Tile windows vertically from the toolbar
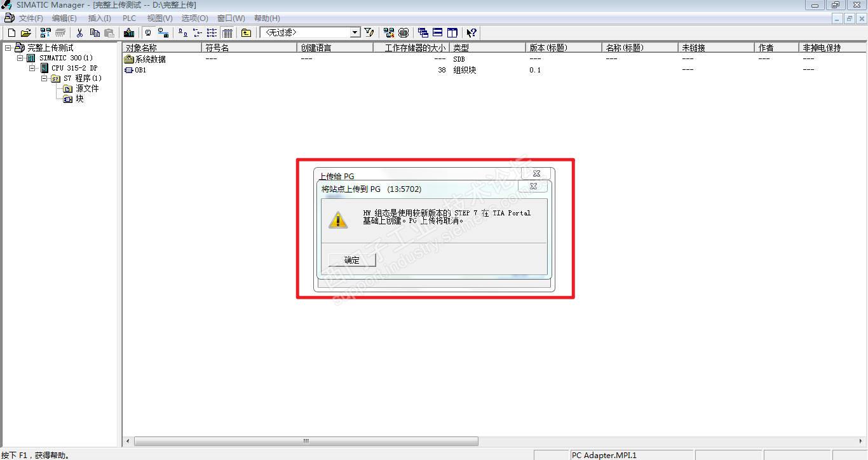The image size is (868, 460). point(452,32)
